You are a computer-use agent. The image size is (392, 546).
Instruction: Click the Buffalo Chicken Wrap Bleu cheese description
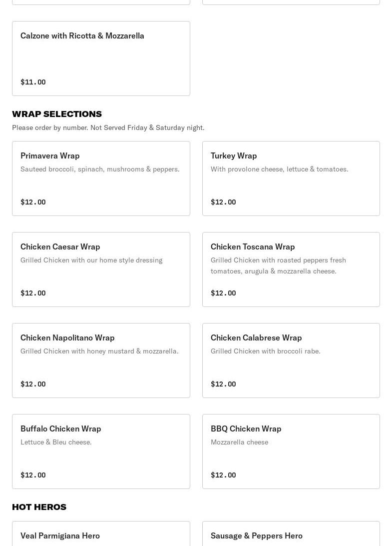(x=56, y=442)
